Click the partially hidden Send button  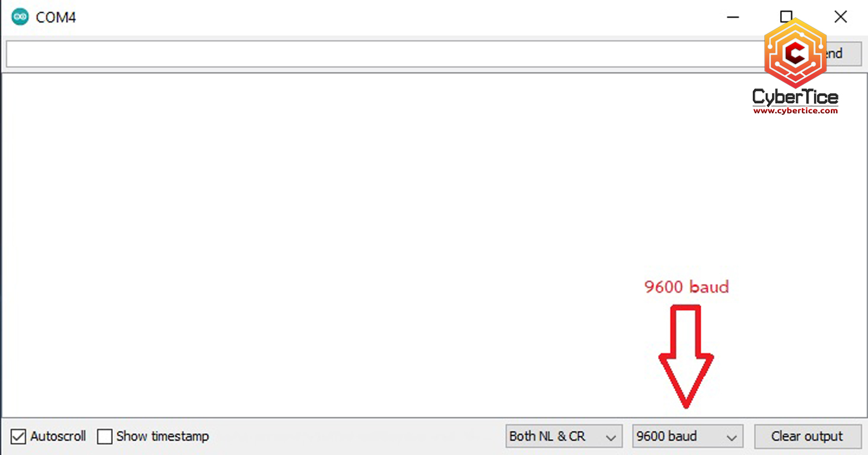(842, 54)
